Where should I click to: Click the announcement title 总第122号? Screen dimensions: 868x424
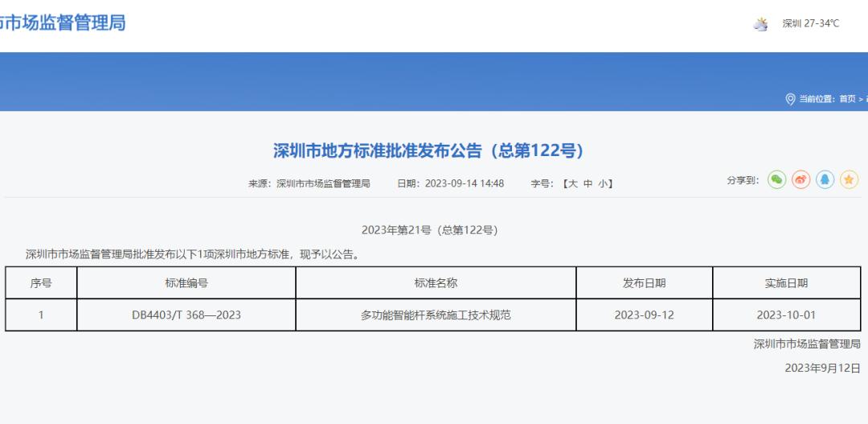coord(428,150)
